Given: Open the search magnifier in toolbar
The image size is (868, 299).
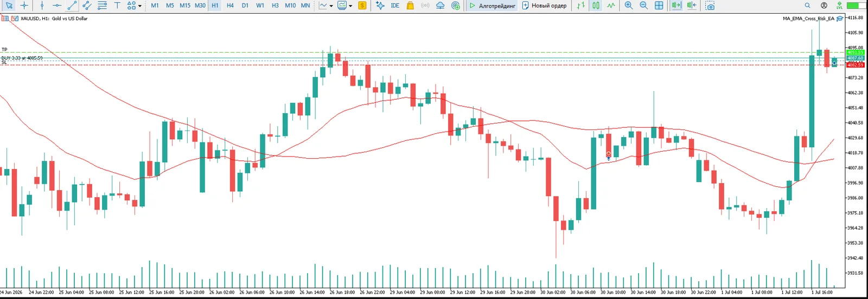Looking at the screenshot, I should pos(808,5).
